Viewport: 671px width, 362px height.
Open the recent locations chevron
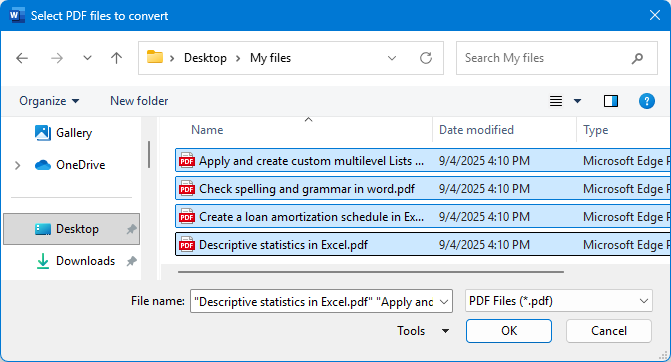point(87,58)
